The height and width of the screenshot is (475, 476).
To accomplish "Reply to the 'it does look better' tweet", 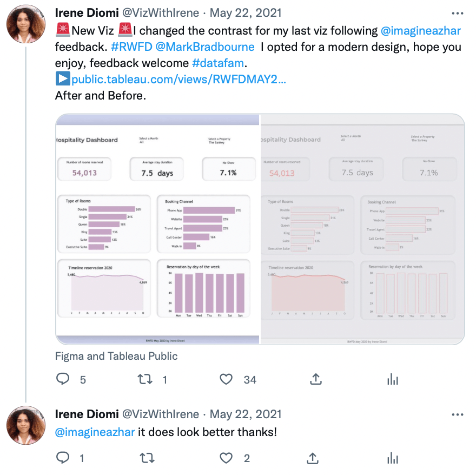I will 64,458.
